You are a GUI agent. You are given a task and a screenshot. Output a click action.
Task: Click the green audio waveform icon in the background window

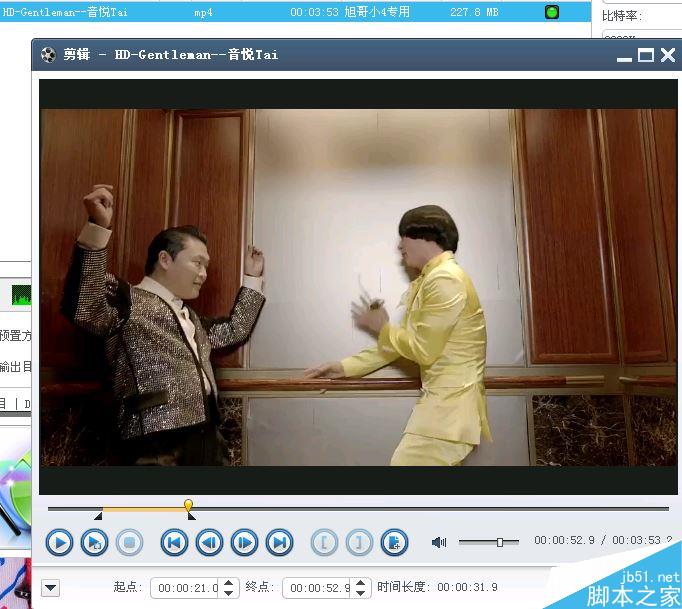(x=21, y=295)
